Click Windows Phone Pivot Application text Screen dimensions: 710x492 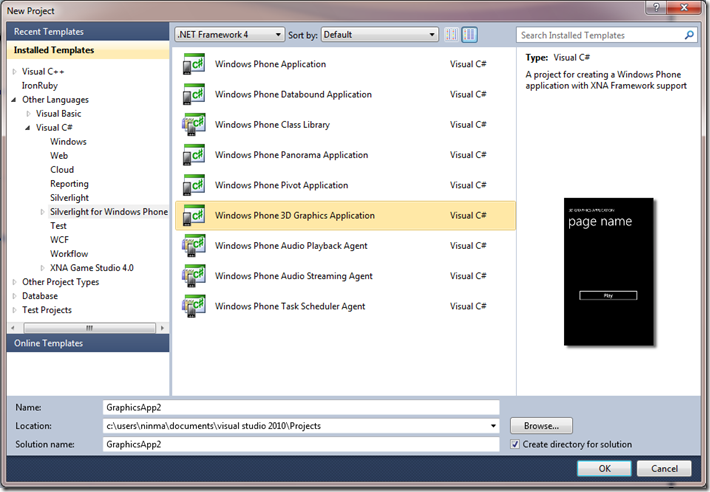[281, 186]
